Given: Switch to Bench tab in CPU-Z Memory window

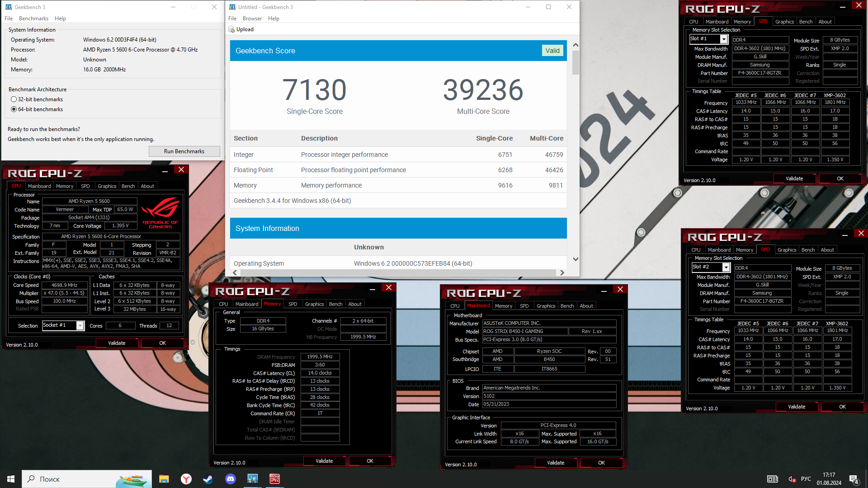Looking at the screenshot, I should [335, 304].
